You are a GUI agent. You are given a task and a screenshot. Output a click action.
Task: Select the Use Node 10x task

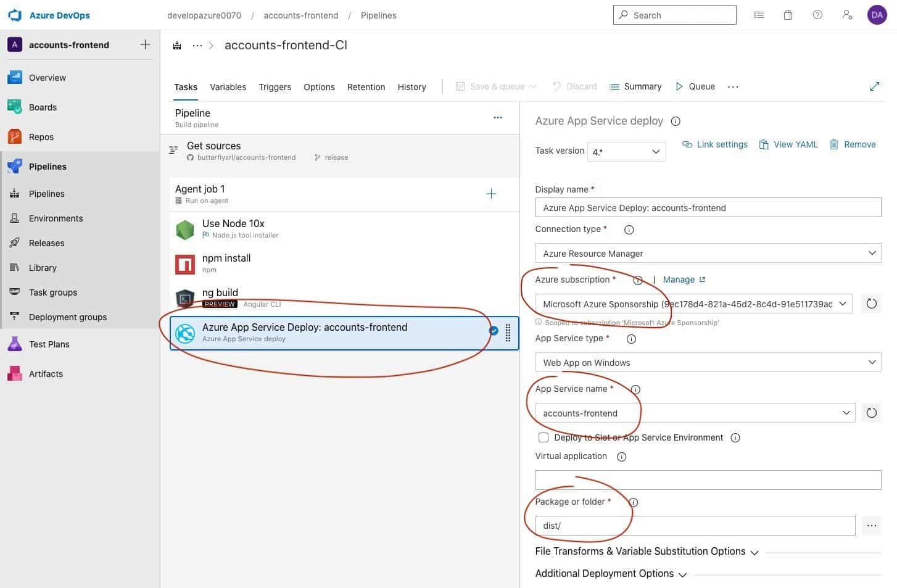(344, 229)
